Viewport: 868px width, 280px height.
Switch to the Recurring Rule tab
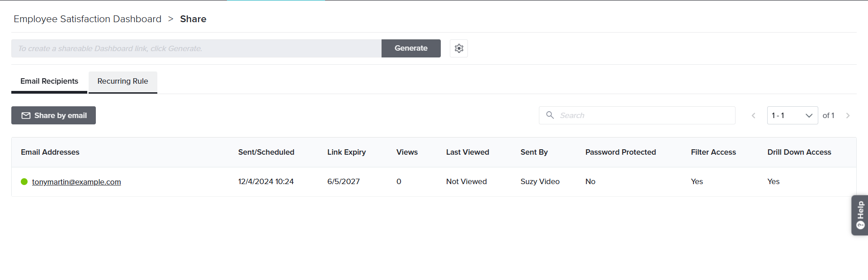(123, 81)
